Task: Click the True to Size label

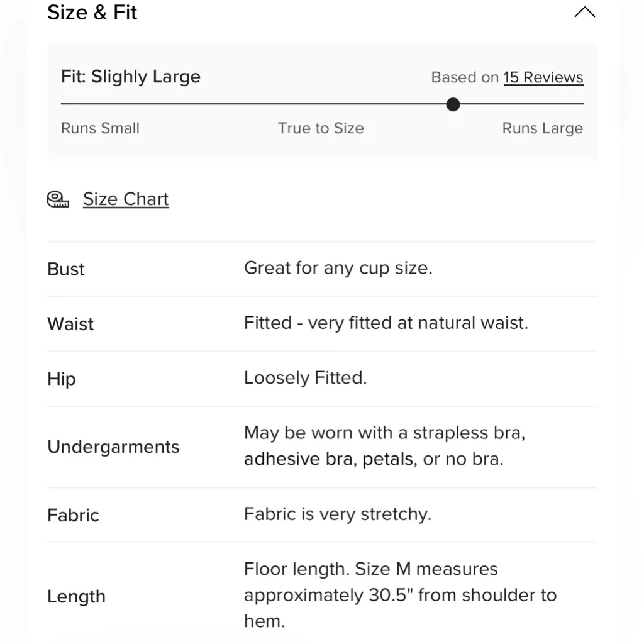Action: tap(321, 128)
